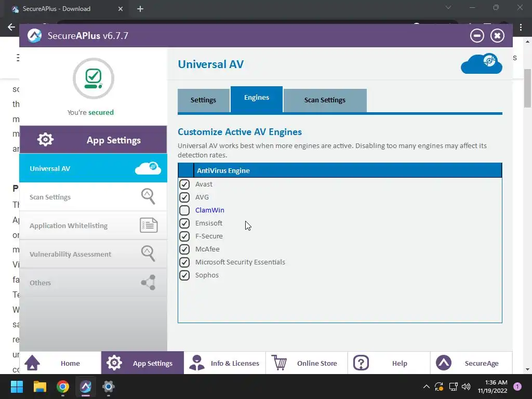
Task: Click the SecureAPlus taskbar icon
Action: (x=86, y=387)
